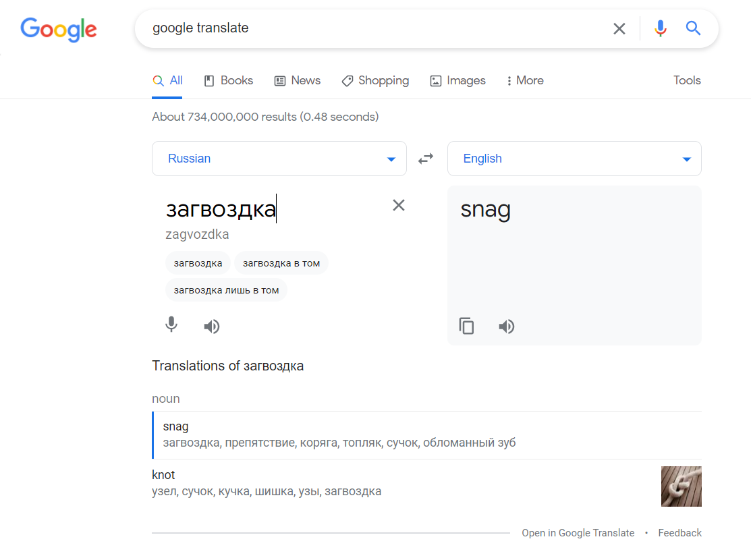Clear the search box text

(x=619, y=28)
